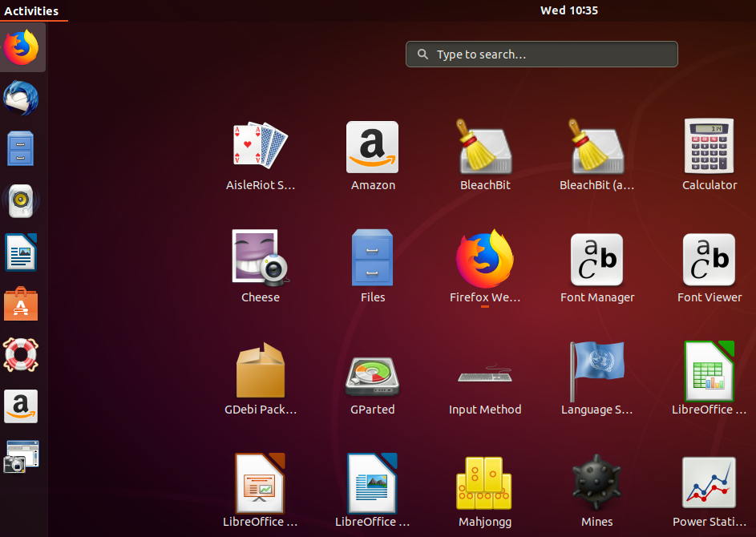Screen dimensions: 756x537
Task: Click the Activities button in top bar
Action: pyautogui.click(x=31, y=10)
